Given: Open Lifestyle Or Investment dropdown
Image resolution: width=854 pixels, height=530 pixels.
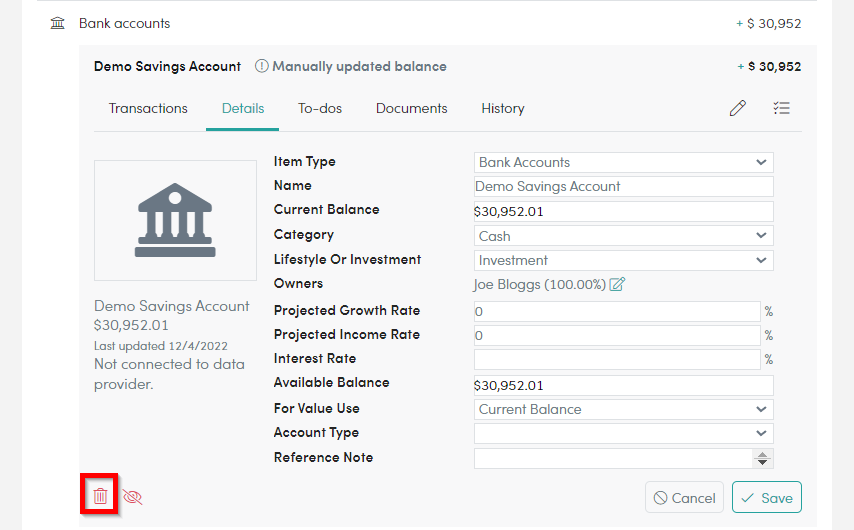Looking at the screenshot, I should click(624, 260).
